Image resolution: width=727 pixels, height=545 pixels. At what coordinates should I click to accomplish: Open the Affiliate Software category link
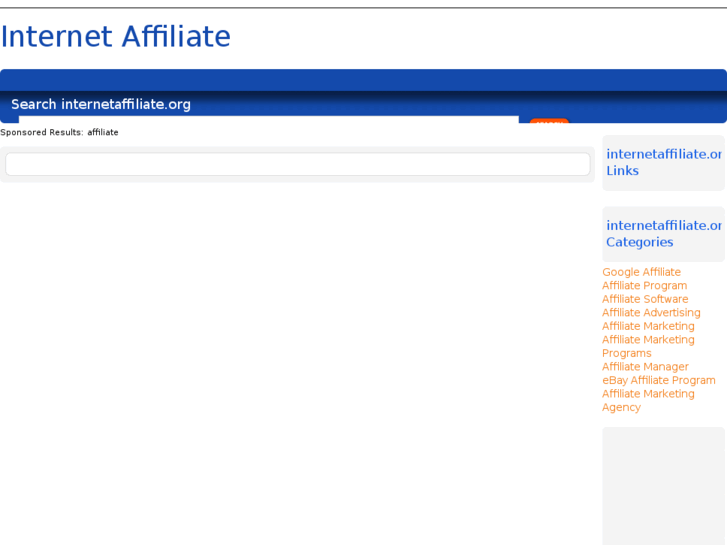pyautogui.click(x=645, y=299)
